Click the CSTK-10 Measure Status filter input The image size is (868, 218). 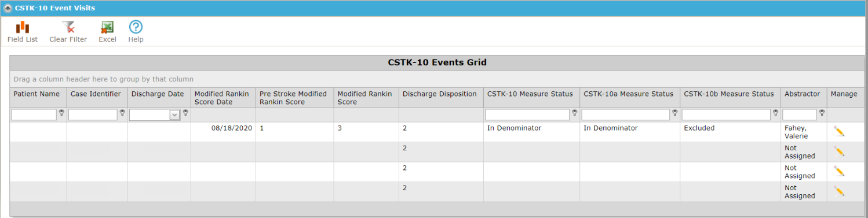pos(527,115)
